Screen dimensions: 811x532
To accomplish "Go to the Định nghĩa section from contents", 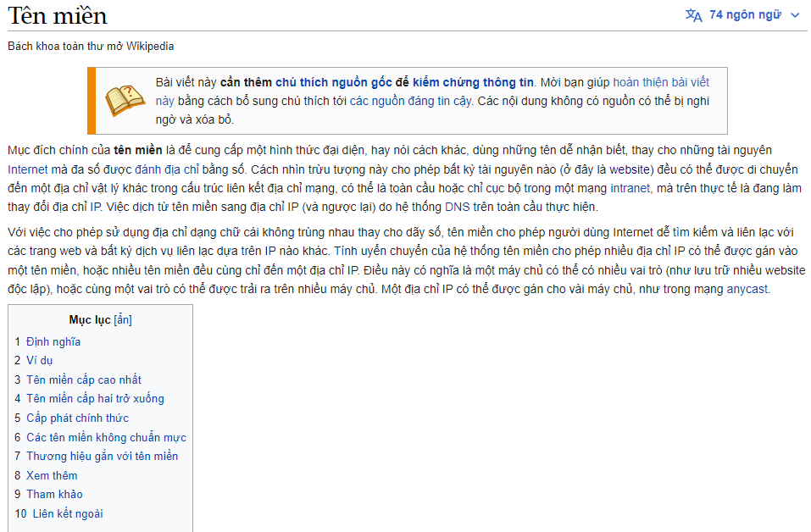I will (x=53, y=341).
